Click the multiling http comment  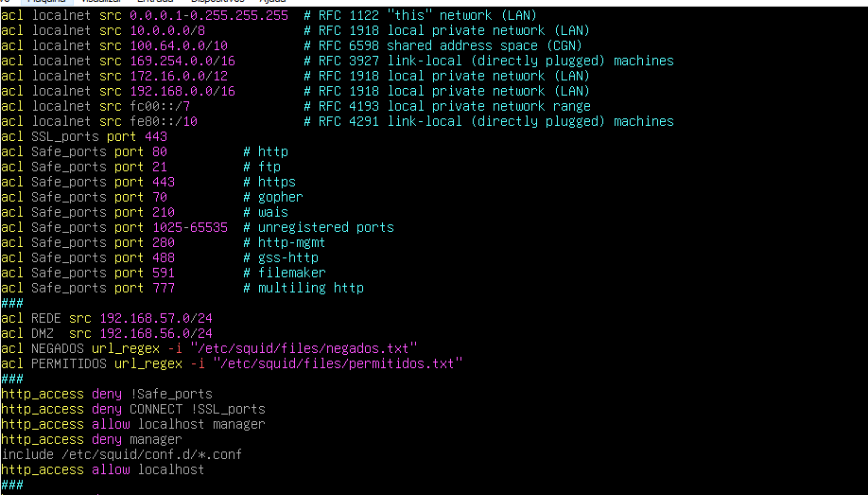310,288
